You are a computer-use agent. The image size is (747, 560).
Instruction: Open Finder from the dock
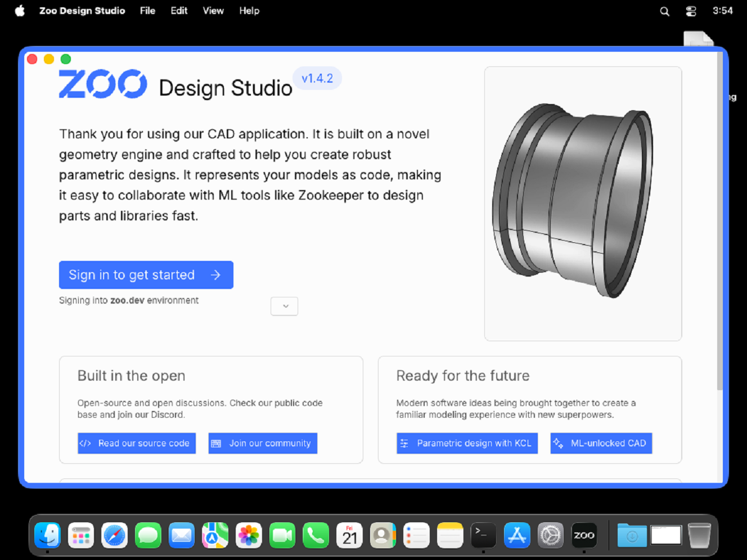pyautogui.click(x=48, y=535)
